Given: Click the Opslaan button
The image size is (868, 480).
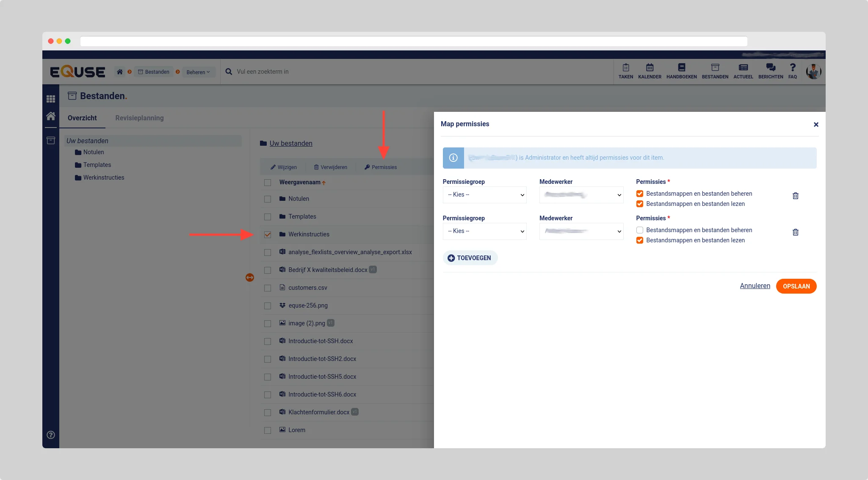Looking at the screenshot, I should pos(796,286).
